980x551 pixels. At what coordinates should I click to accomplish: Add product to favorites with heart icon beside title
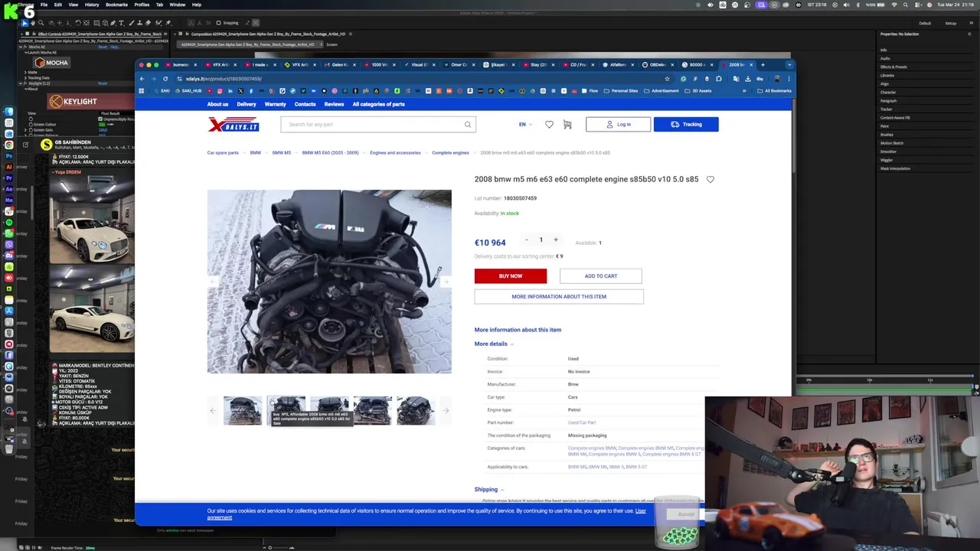click(x=710, y=179)
